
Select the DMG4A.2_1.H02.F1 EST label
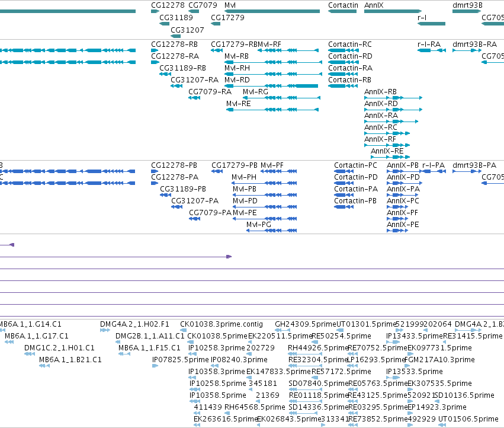point(134,324)
